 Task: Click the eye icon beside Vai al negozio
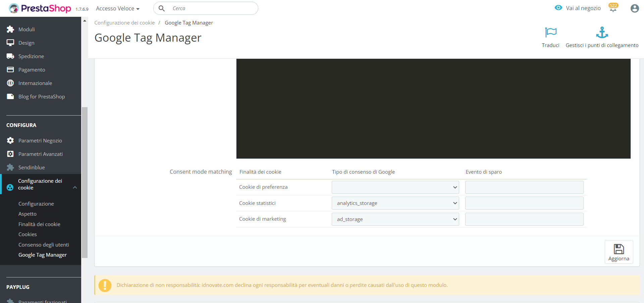[x=558, y=8]
